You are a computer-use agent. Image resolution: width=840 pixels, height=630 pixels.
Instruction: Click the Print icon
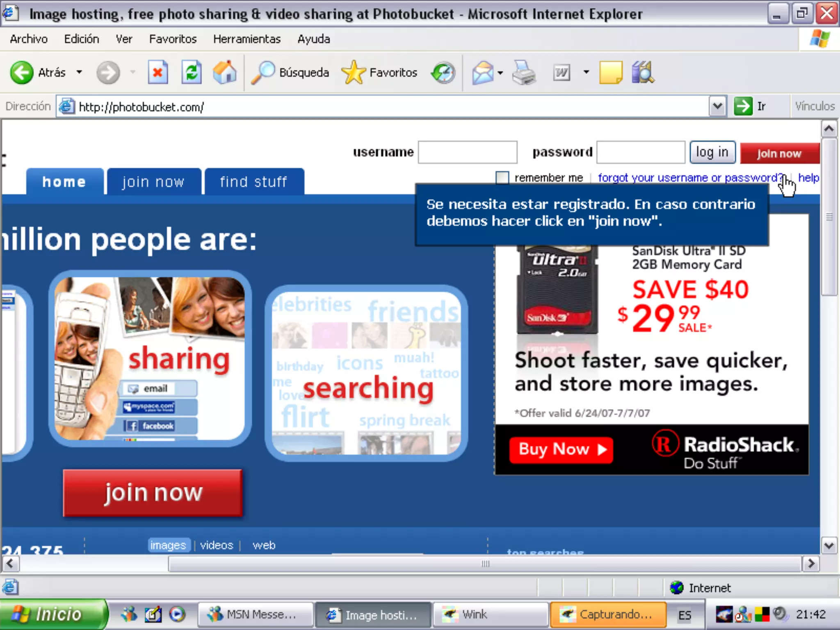524,73
